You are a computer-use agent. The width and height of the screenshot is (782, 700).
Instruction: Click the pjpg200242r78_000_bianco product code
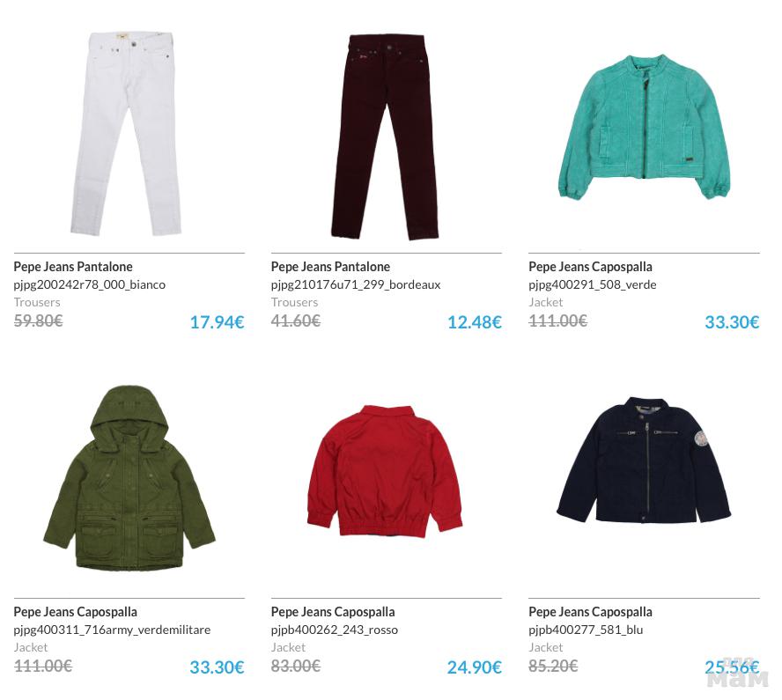click(90, 284)
